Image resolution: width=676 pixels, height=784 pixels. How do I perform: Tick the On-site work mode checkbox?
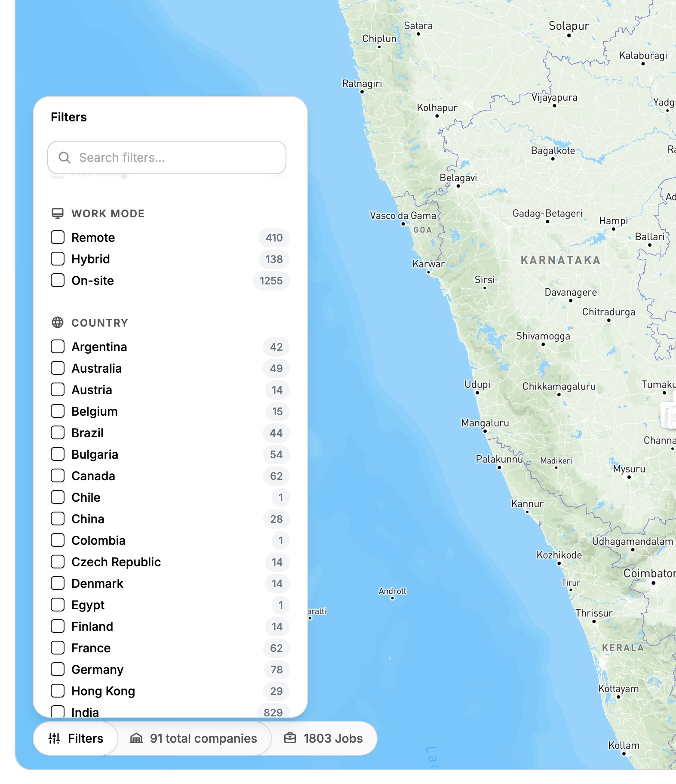[58, 281]
